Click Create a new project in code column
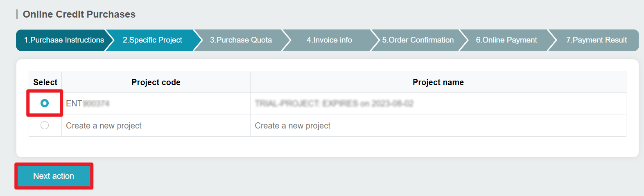The height and width of the screenshot is (196, 644). coord(104,126)
